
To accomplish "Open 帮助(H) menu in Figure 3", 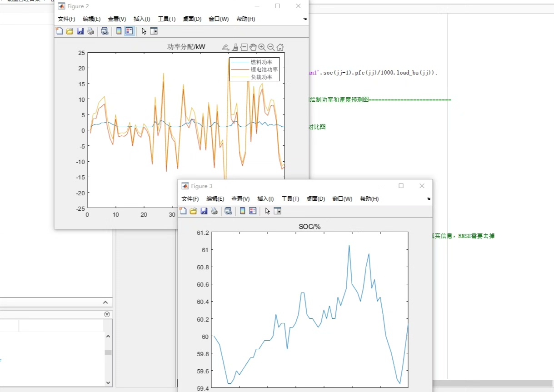I will coord(369,199).
